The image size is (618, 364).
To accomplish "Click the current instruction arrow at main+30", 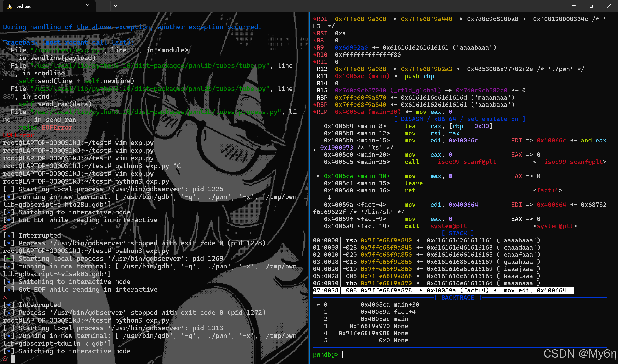I will click(318, 176).
